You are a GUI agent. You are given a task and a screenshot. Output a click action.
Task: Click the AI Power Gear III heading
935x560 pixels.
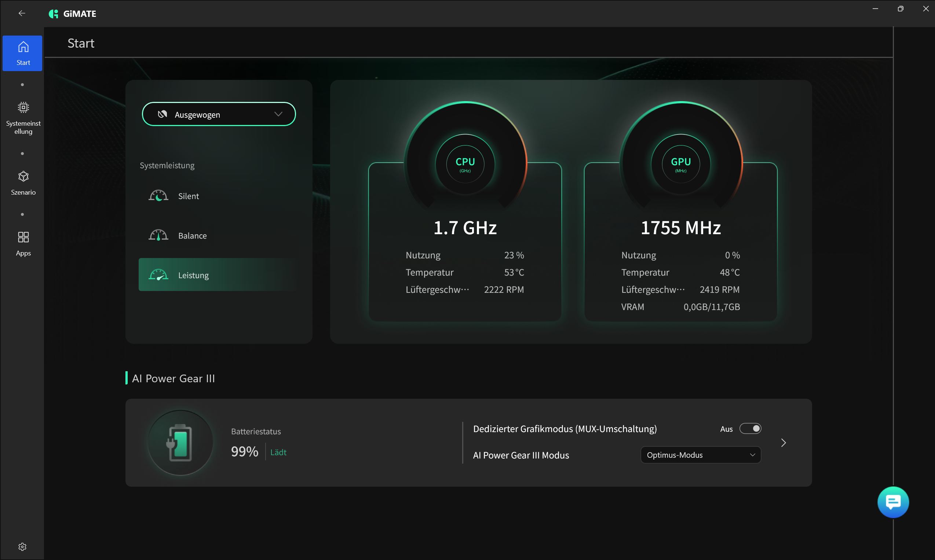coord(174,379)
